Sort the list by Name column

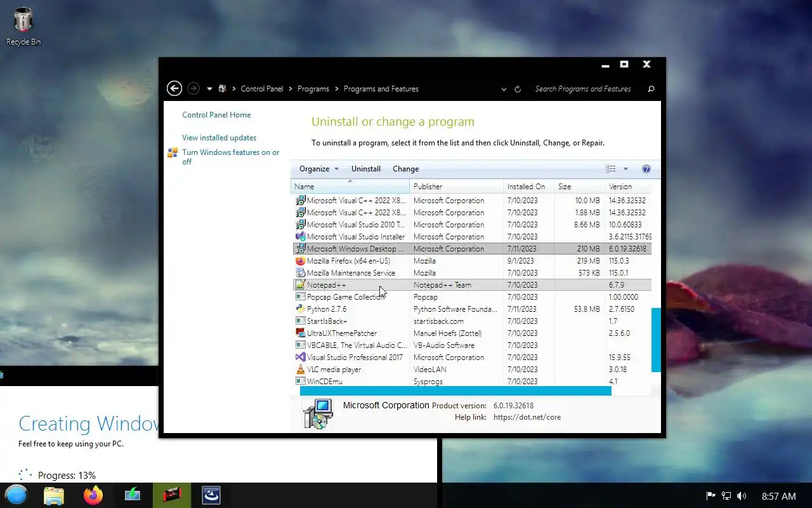pos(350,187)
